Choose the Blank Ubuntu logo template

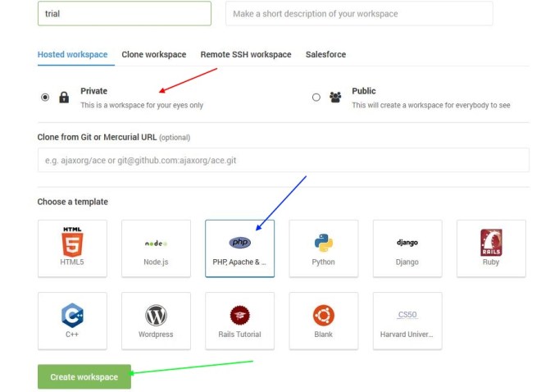pyautogui.click(x=323, y=315)
